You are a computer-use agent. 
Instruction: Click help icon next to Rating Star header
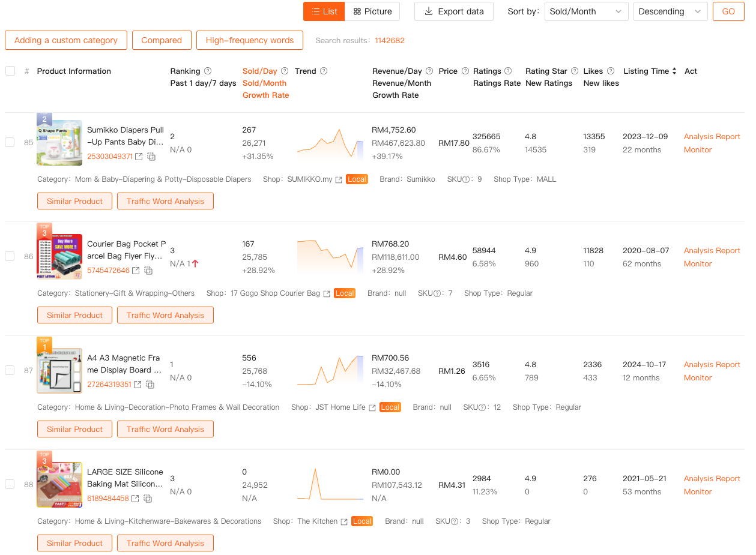click(575, 71)
